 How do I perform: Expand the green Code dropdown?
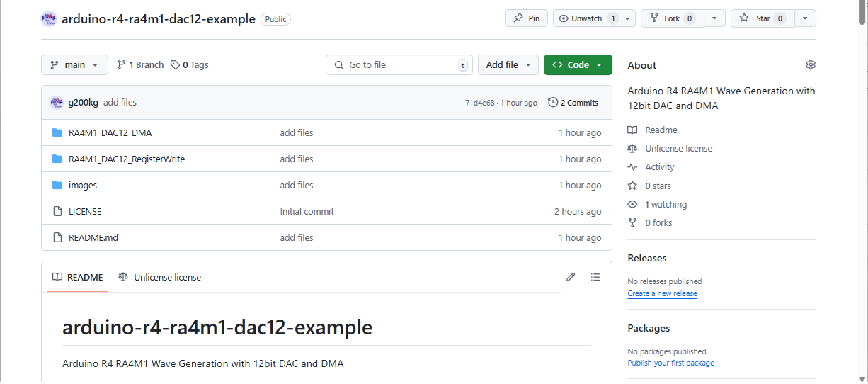(x=578, y=64)
